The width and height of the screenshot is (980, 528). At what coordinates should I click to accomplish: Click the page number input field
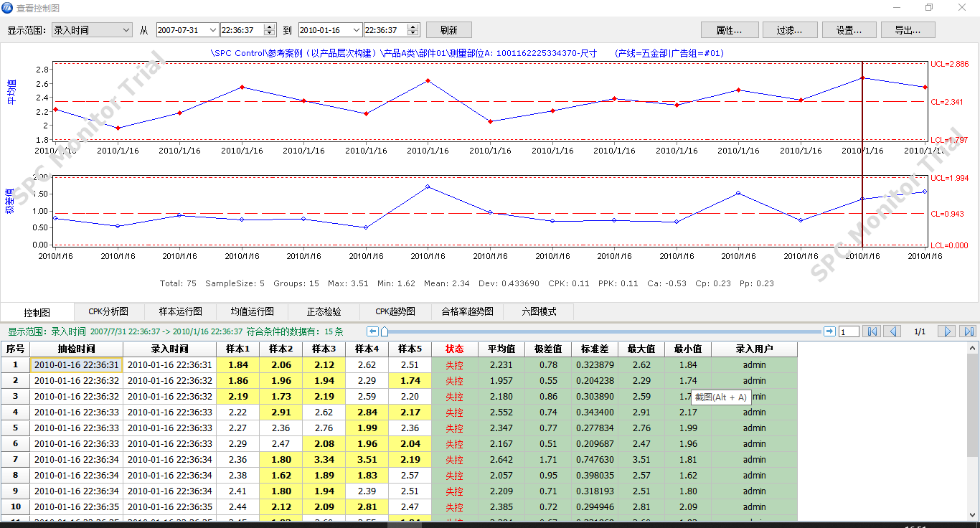pos(849,331)
